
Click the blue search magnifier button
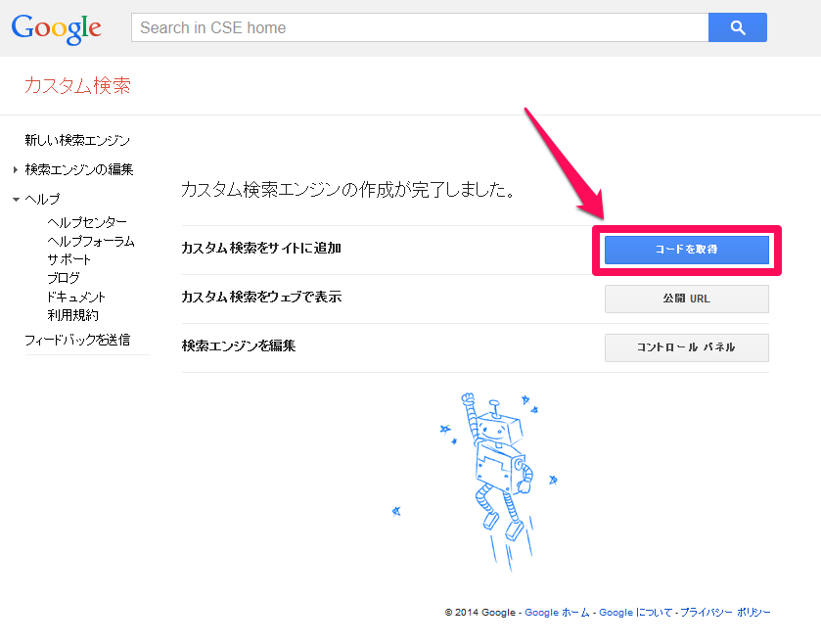(x=737, y=27)
